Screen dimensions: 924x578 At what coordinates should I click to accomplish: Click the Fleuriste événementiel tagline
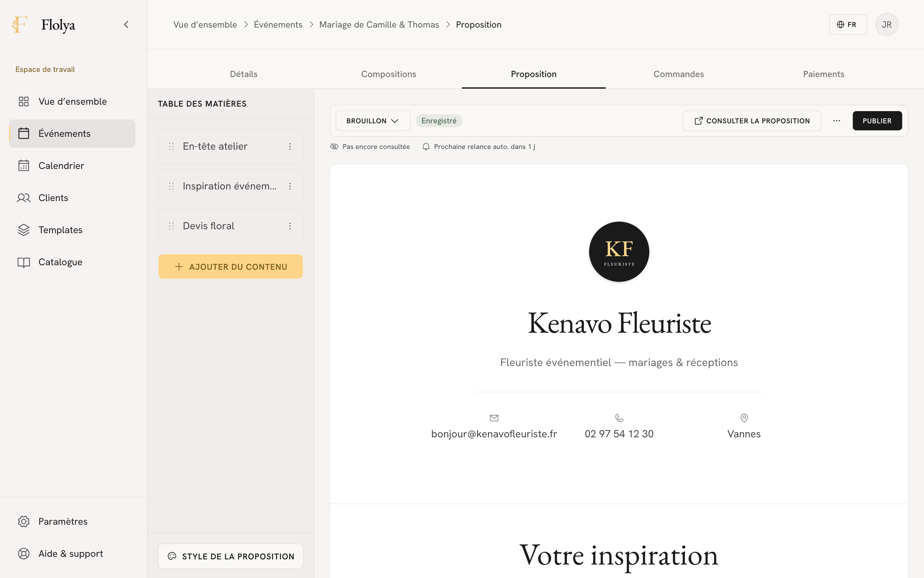tap(619, 363)
